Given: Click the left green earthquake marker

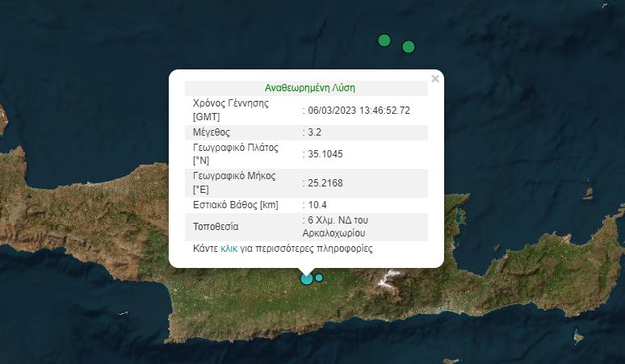Looking at the screenshot, I should tap(384, 40).
